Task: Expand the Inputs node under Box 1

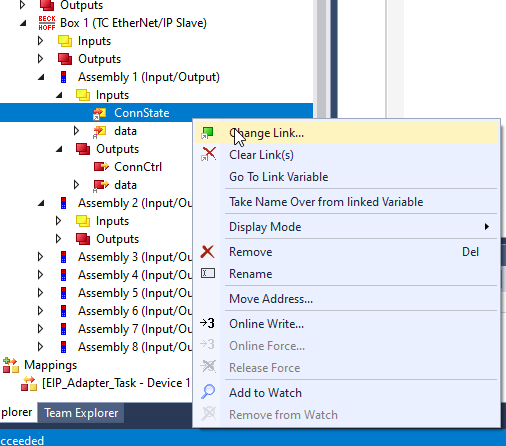Action: tap(41, 41)
